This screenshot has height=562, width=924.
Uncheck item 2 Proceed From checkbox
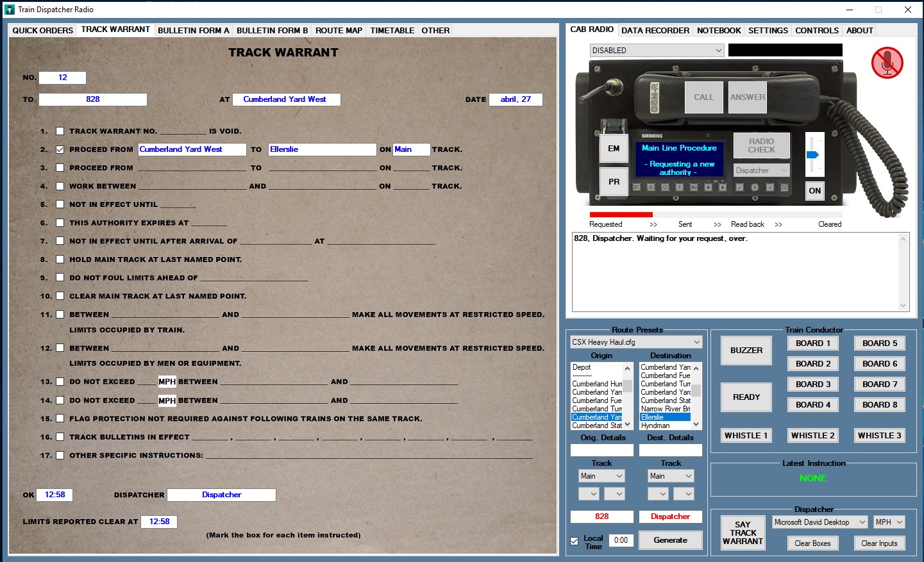pos(60,149)
